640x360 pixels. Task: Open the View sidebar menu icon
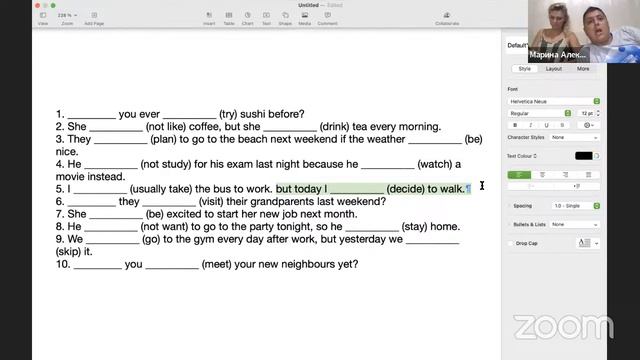pyautogui.click(x=43, y=16)
